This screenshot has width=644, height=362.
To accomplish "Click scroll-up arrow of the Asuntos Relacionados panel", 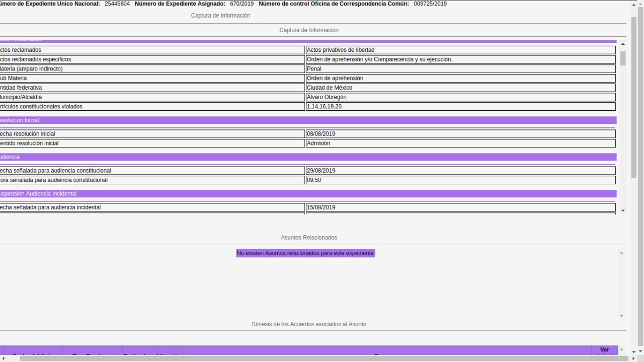I will click(621, 252).
